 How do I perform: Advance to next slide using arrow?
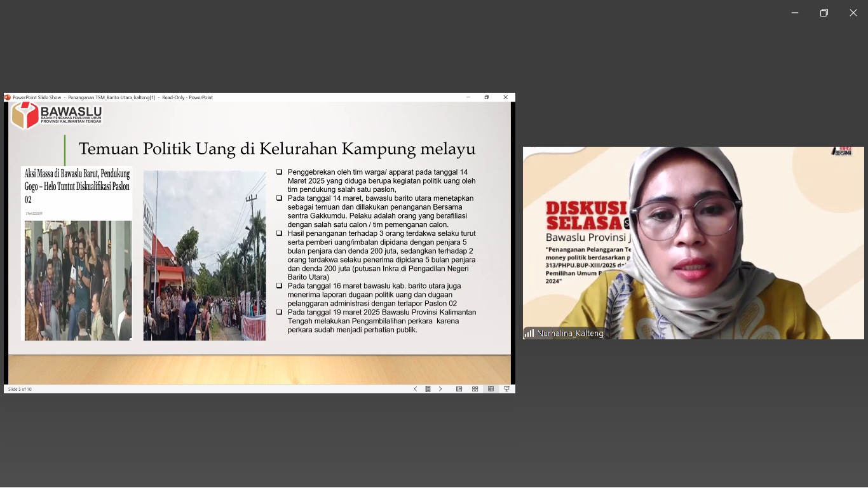tap(440, 389)
